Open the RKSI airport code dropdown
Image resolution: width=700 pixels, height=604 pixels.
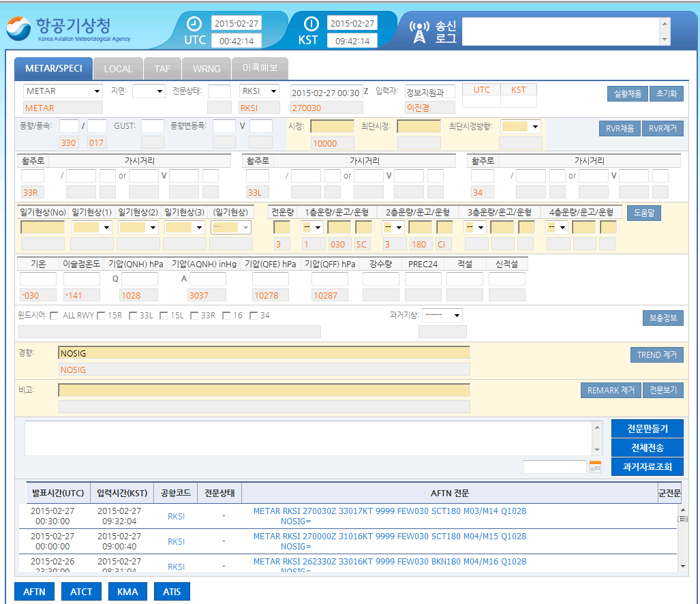click(259, 91)
